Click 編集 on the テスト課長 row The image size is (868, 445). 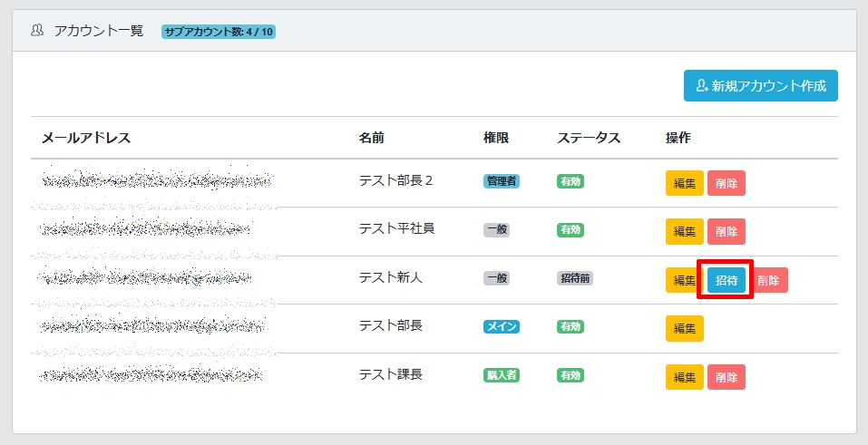point(684,377)
